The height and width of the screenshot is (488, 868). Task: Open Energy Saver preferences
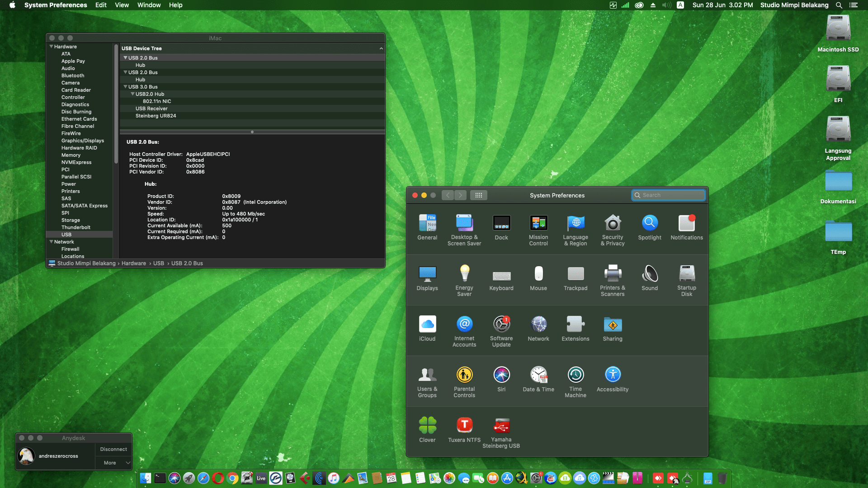[x=464, y=281]
